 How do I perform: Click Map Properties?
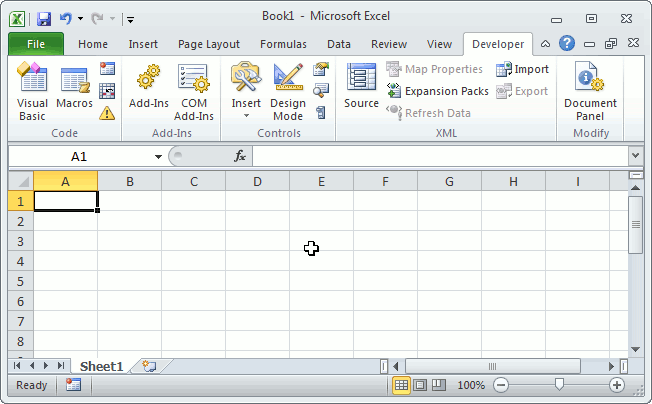coord(435,69)
